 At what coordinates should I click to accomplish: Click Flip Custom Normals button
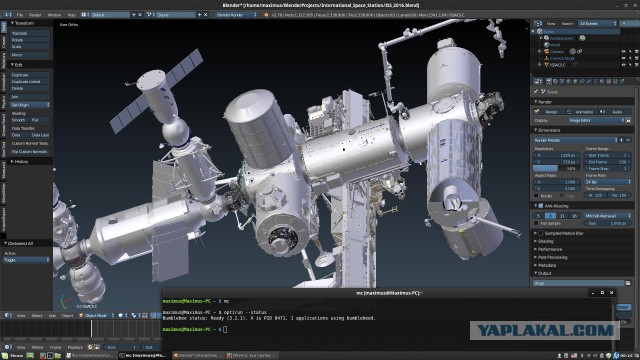tap(30, 151)
